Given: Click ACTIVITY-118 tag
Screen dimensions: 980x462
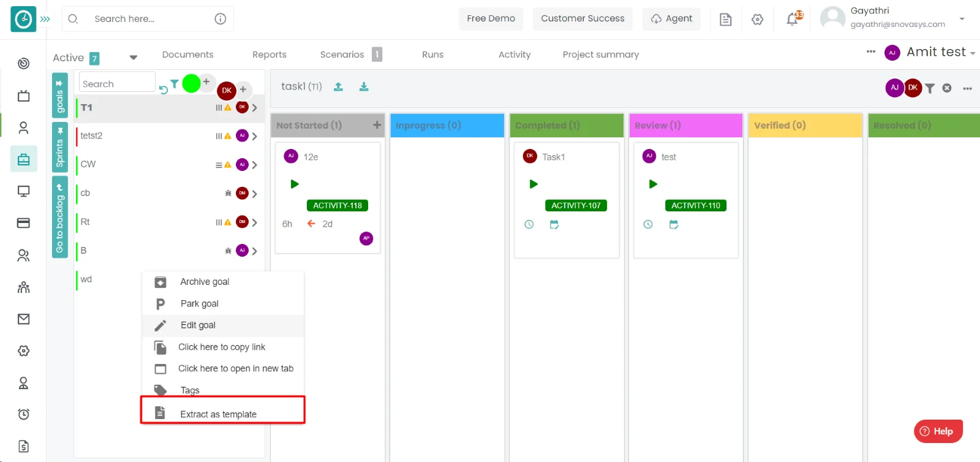Looking at the screenshot, I should [x=337, y=205].
